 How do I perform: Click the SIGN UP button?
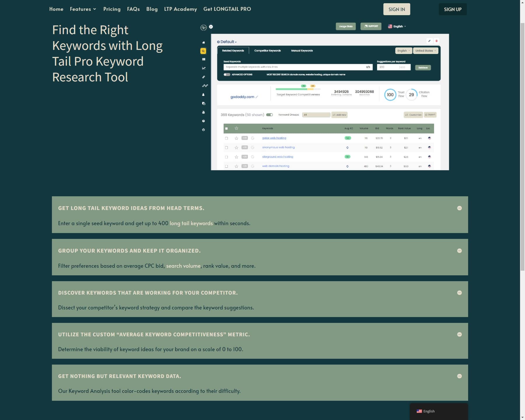[x=452, y=9]
